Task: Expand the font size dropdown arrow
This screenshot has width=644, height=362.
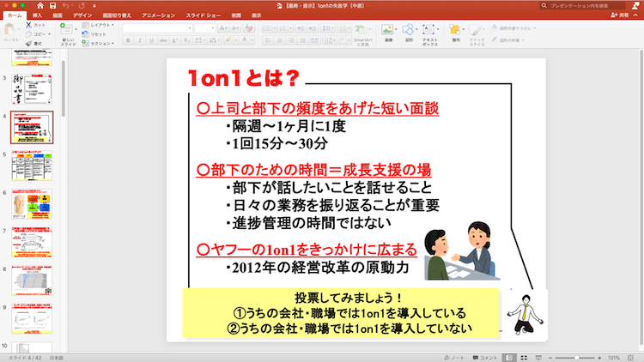Action: (x=212, y=28)
